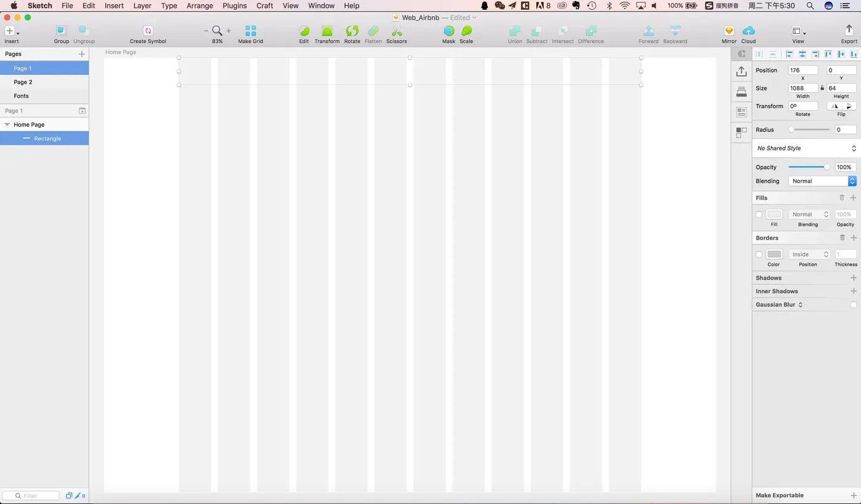Zoom in with the plus magnifier button
This screenshot has width=861, height=504.
click(229, 31)
